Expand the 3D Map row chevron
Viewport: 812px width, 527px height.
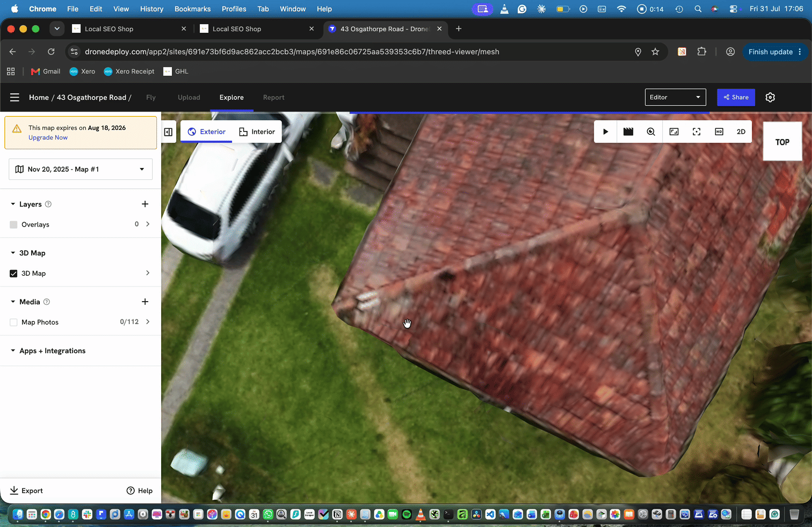point(148,273)
